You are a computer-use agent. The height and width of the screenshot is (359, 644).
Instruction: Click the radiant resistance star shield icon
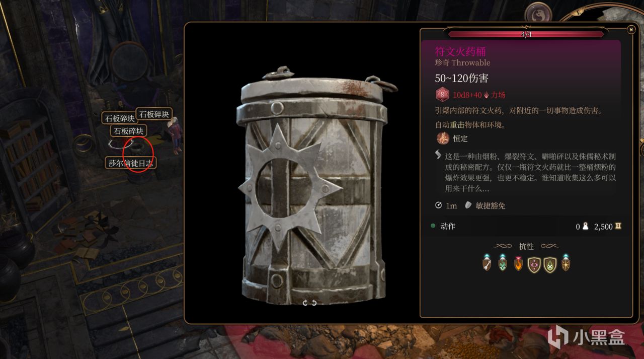[566, 263]
